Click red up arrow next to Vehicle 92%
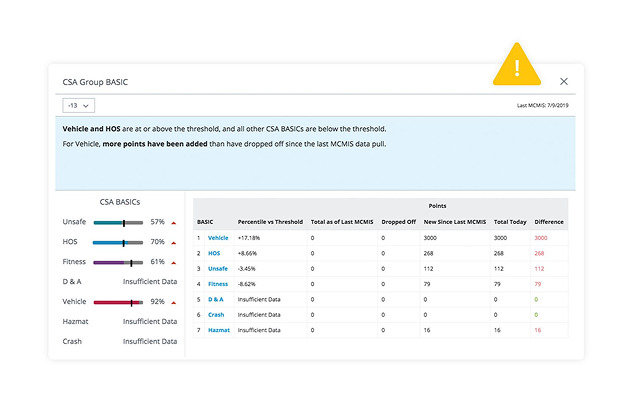The width and height of the screenshot is (633, 408). click(x=174, y=303)
